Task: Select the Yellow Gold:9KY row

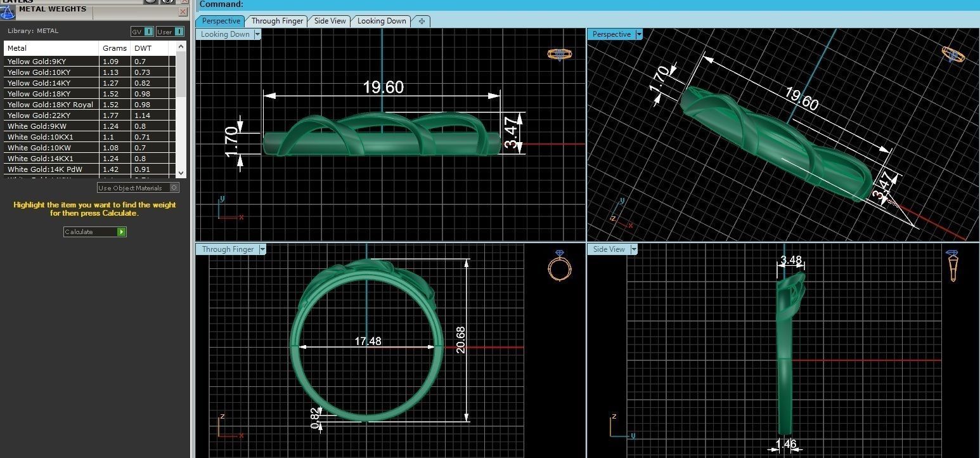Action: [89, 62]
